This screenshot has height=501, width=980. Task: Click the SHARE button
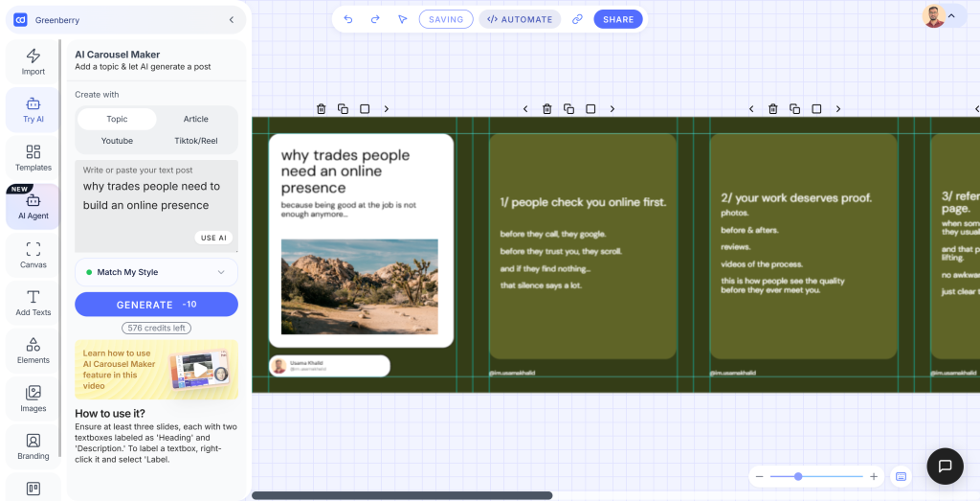(618, 19)
